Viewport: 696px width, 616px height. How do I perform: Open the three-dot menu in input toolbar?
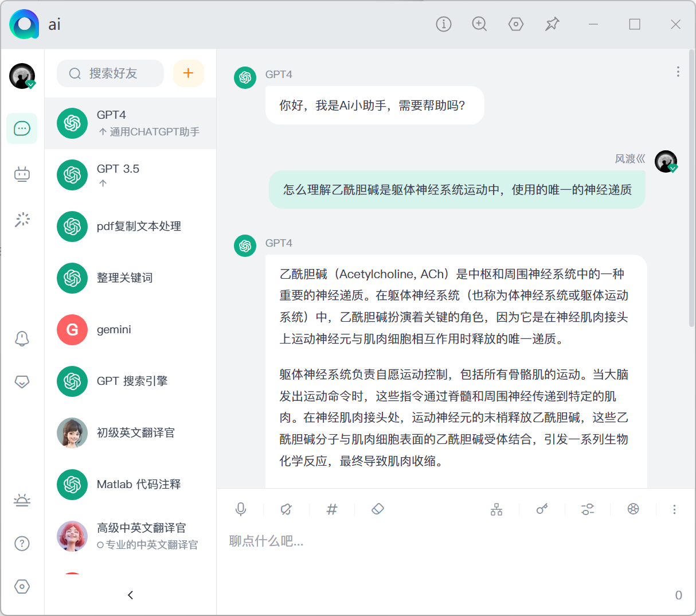674,509
